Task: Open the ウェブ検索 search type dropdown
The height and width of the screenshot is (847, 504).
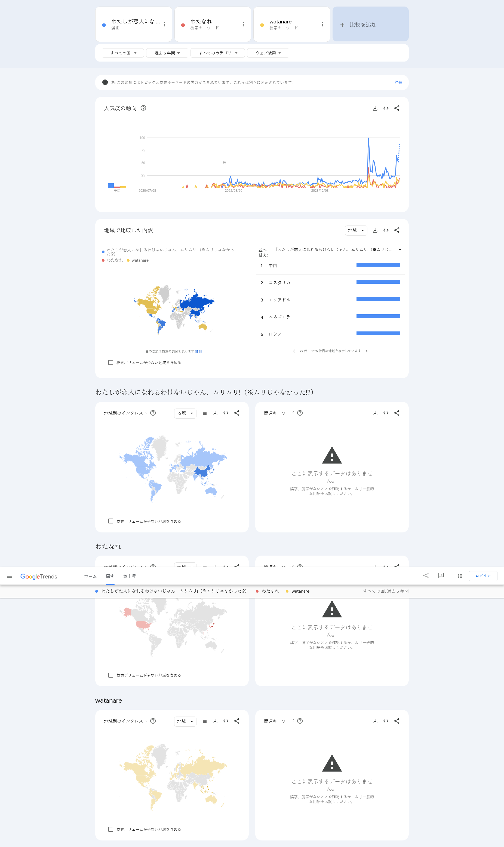Action: tap(268, 53)
